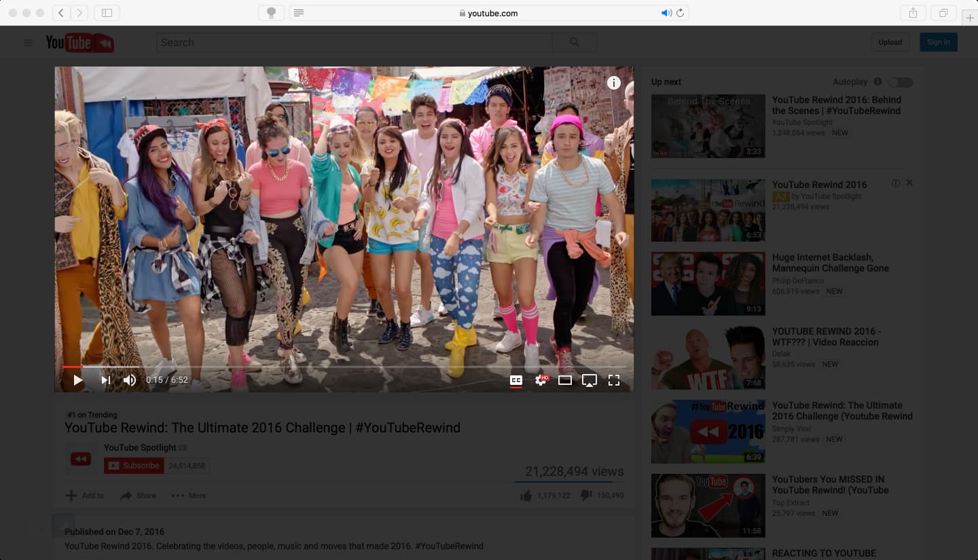Open the YouTube Spotlight channel name
Viewport: 978px width, 560px height.
tap(140, 447)
